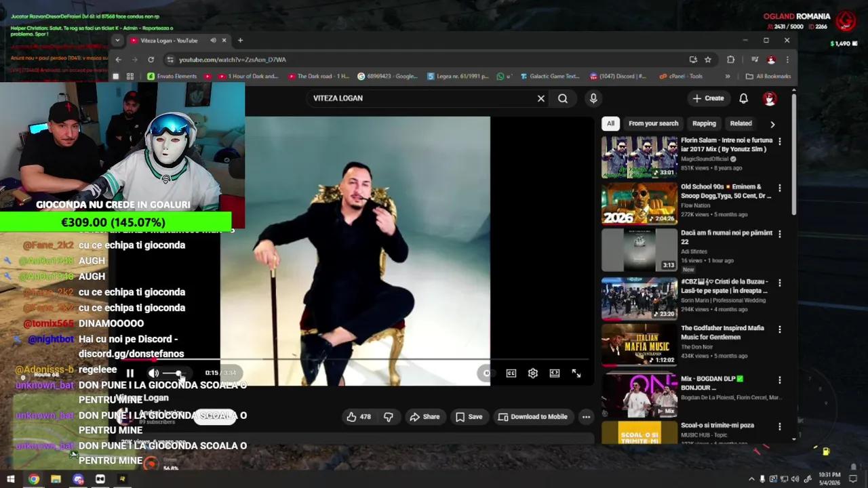Image resolution: width=868 pixels, height=488 pixels.
Task: Open Galactic Game Text bookmark
Action: (x=549, y=77)
